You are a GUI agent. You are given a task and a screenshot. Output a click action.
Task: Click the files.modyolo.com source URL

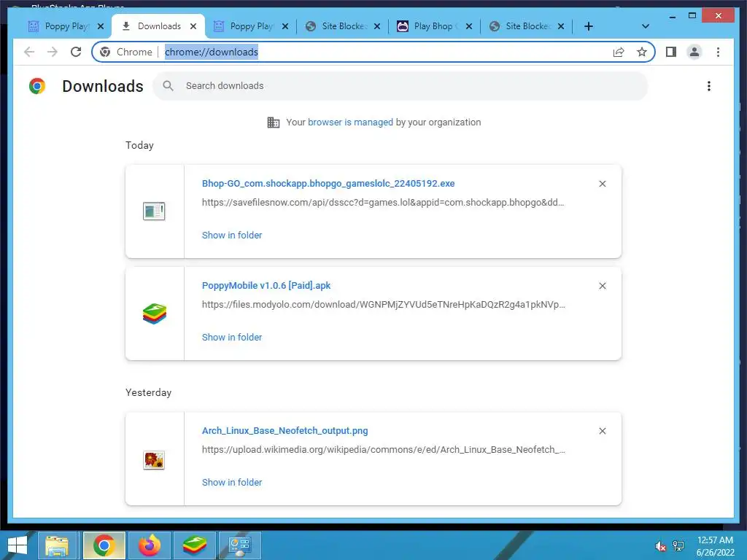click(384, 305)
